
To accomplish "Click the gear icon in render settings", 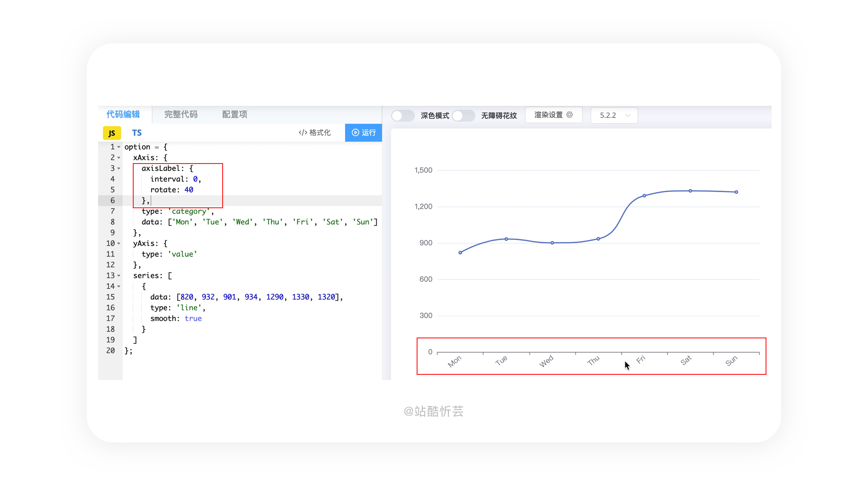I will [569, 115].
